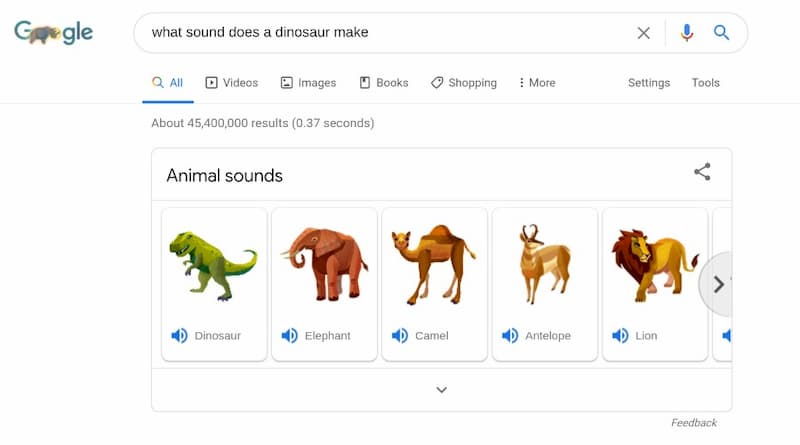Play the Dinosaur sound speaker icon

[179, 336]
